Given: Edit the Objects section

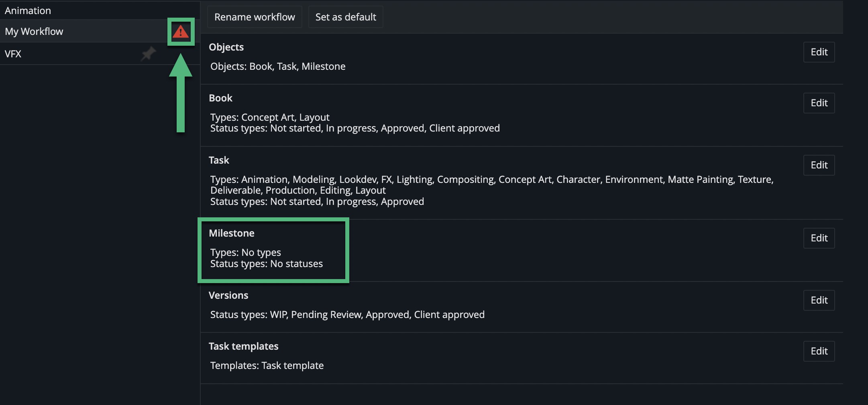Looking at the screenshot, I should tap(819, 52).
